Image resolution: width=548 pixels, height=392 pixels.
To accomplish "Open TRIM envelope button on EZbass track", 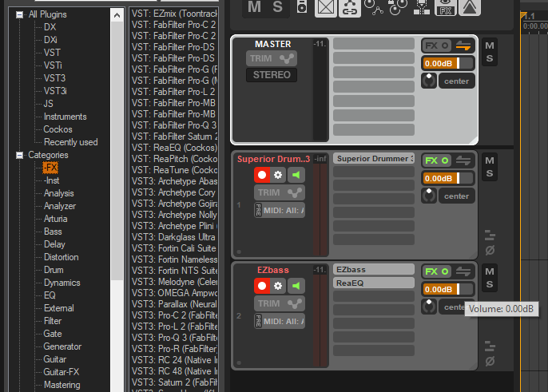I will (280, 303).
